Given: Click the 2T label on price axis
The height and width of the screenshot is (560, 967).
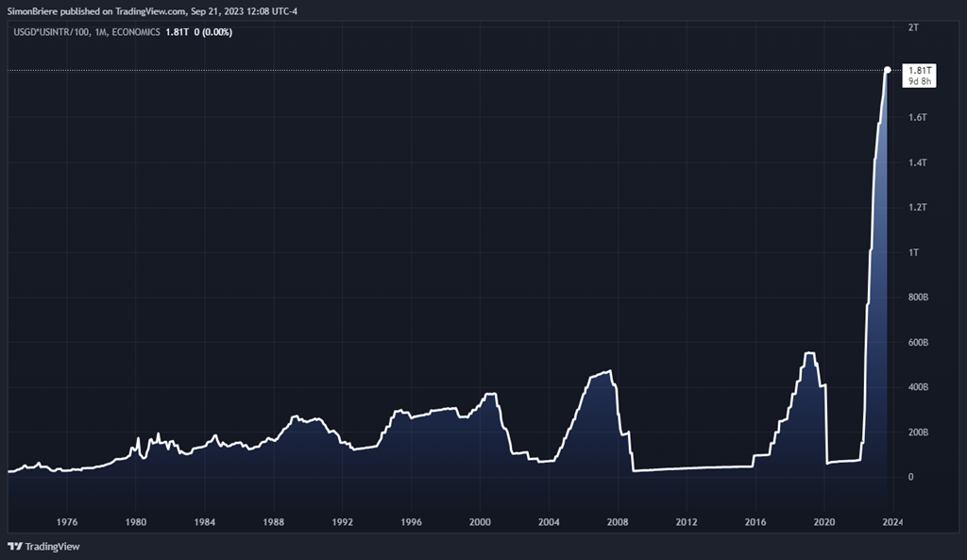Looking at the screenshot, I should (x=913, y=27).
